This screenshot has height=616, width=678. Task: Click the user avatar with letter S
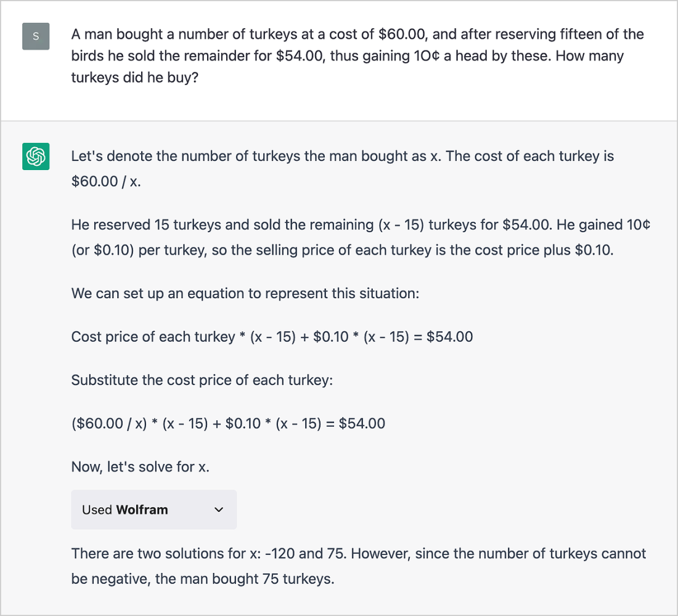(x=36, y=36)
